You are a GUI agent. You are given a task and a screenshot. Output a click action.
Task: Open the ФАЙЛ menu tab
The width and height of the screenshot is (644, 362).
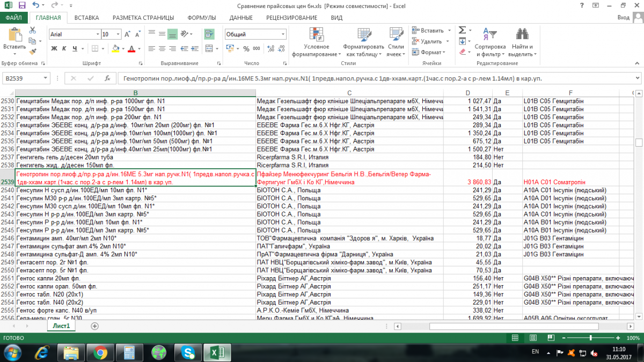pyautogui.click(x=14, y=18)
